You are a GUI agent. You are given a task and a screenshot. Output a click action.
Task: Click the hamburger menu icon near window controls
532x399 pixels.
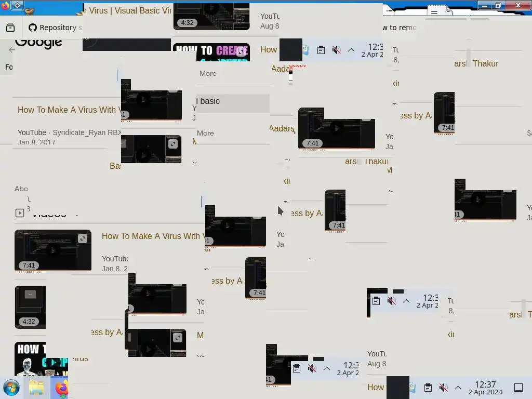coord(434,12)
